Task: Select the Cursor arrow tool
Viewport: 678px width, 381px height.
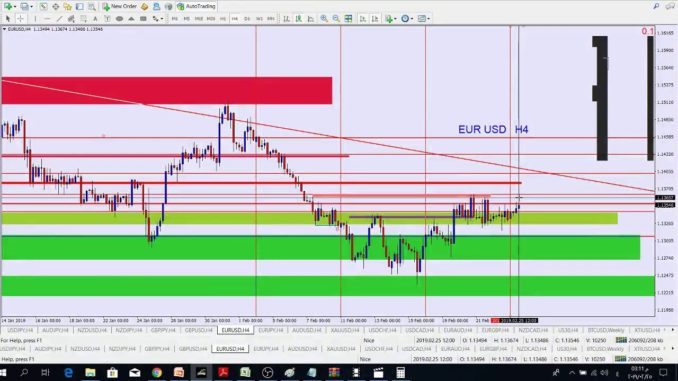Action: 8,19
